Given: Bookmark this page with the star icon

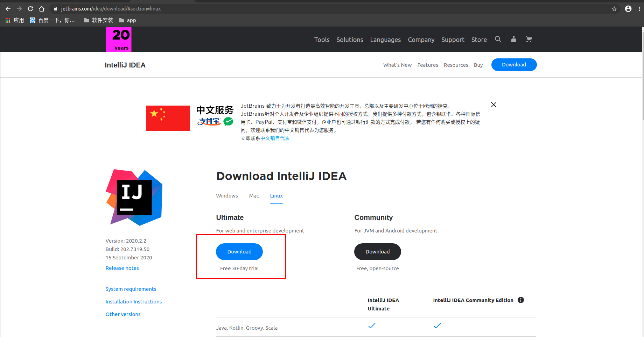Looking at the screenshot, I should click(x=614, y=9).
